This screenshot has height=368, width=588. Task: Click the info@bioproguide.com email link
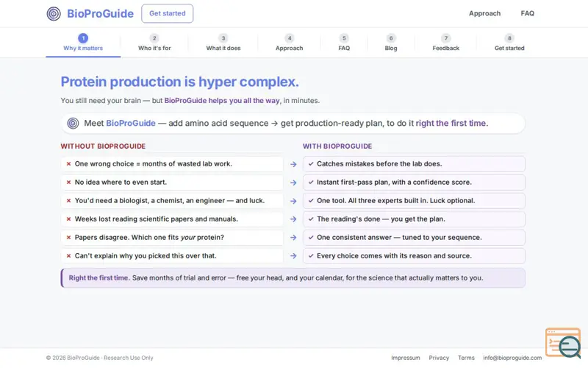click(x=512, y=358)
